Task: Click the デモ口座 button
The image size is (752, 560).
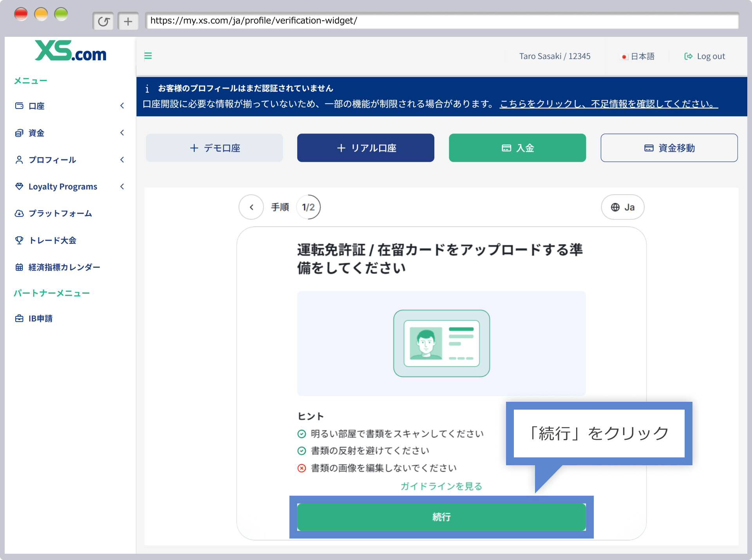Action: click(214, 148)
